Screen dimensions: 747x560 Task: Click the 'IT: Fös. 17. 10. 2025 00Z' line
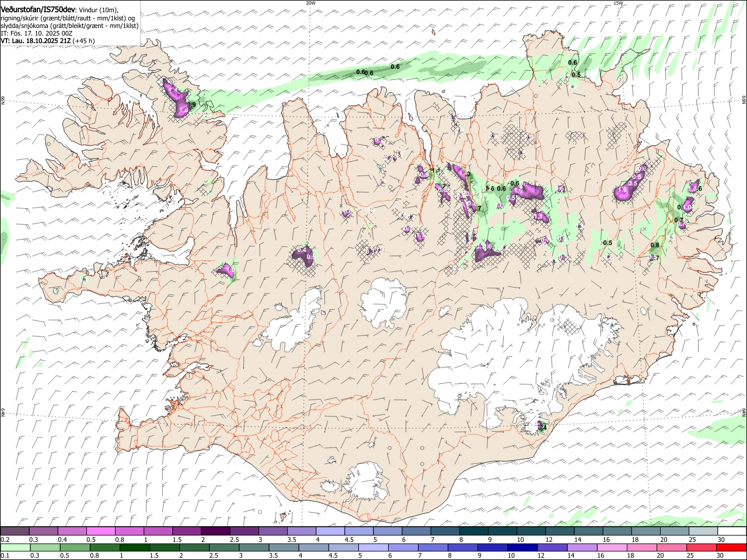pyautogui.click(x=36, y=34)
